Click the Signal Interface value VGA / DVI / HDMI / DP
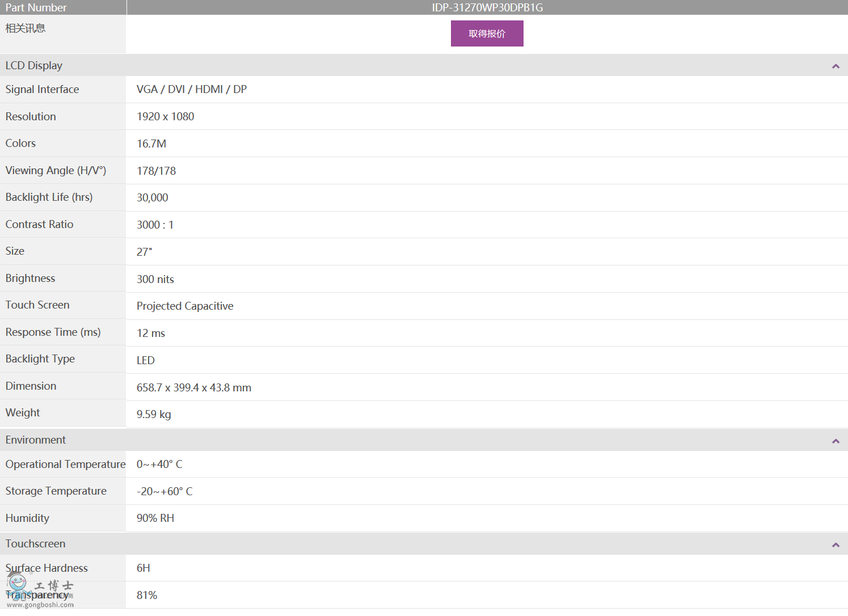This screenshot has height=616, width=848. [x=192, y=90]
